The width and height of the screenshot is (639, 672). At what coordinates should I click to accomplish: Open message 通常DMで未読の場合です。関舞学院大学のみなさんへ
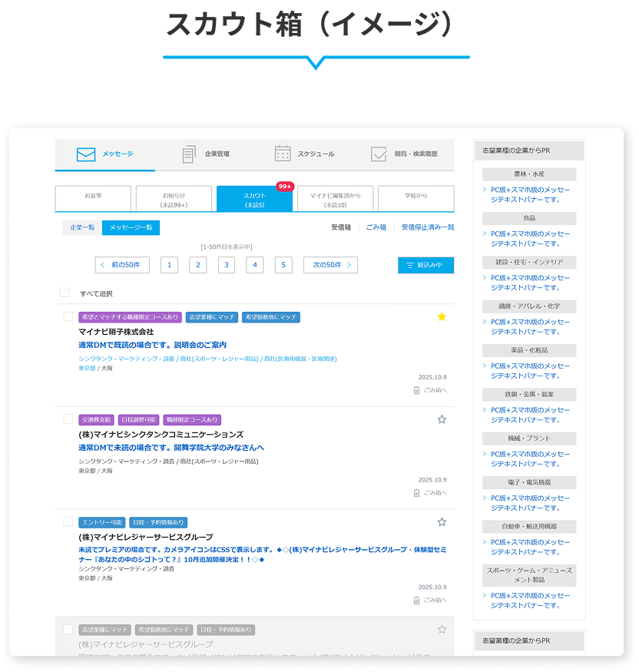point(171,448)
